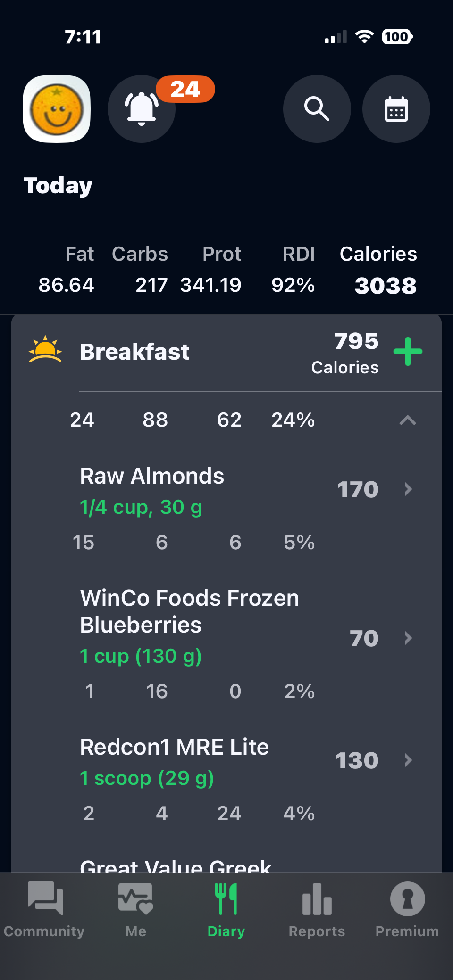453x980 pixels.
Task: Expand WinCo Frozen Blueberries entry chevron
Action: 409,638
